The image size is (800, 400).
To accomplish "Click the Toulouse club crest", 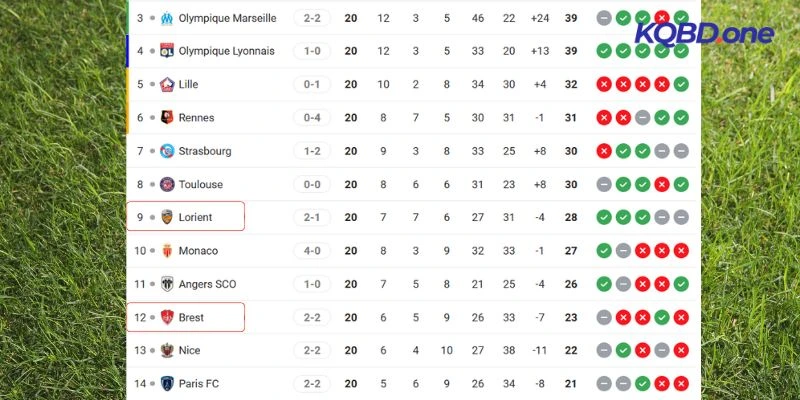I will click(167, 184).
